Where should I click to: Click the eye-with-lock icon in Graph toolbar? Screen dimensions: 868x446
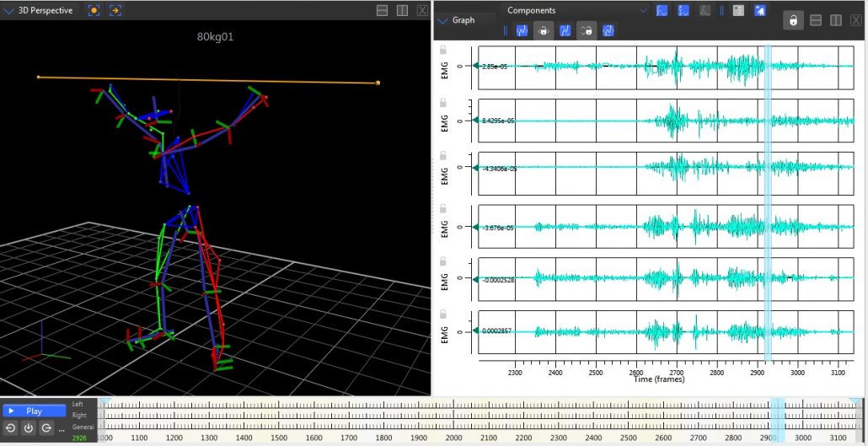544,30
